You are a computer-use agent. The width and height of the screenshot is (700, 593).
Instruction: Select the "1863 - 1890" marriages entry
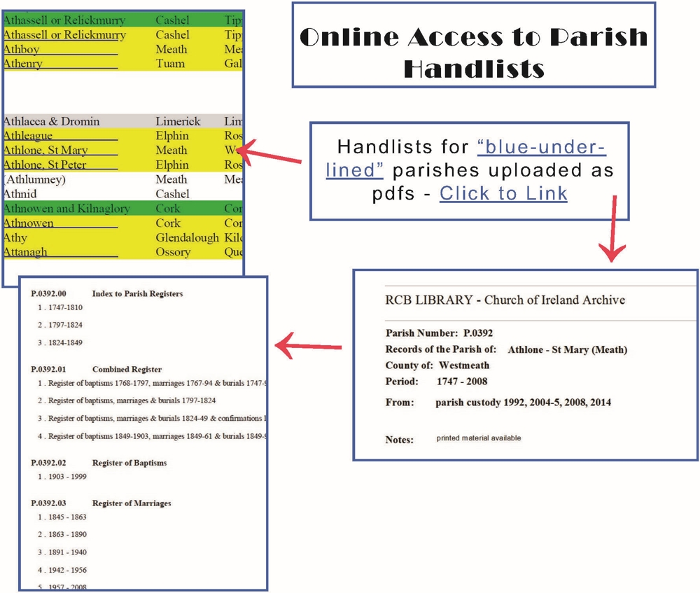(67, 534)
